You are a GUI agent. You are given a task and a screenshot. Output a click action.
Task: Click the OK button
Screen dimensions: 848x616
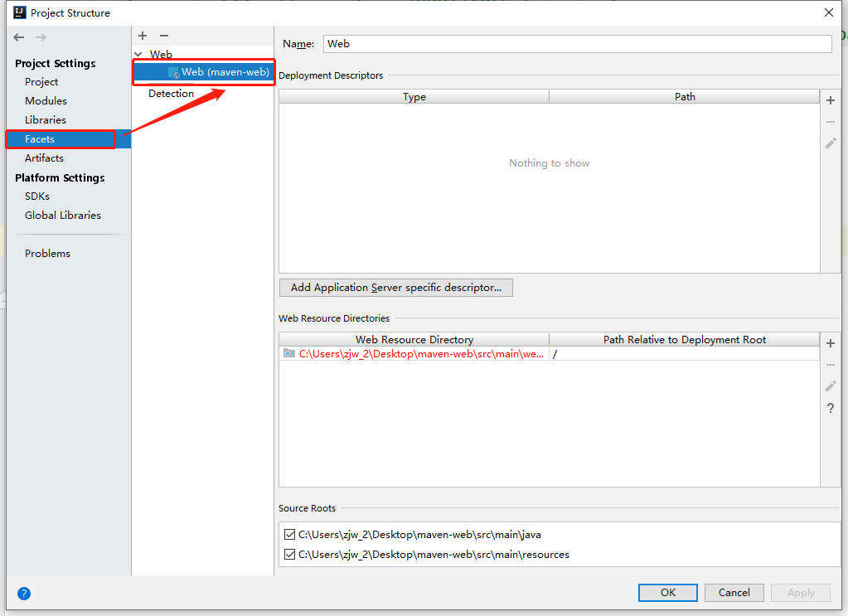[x=667, y=592]
